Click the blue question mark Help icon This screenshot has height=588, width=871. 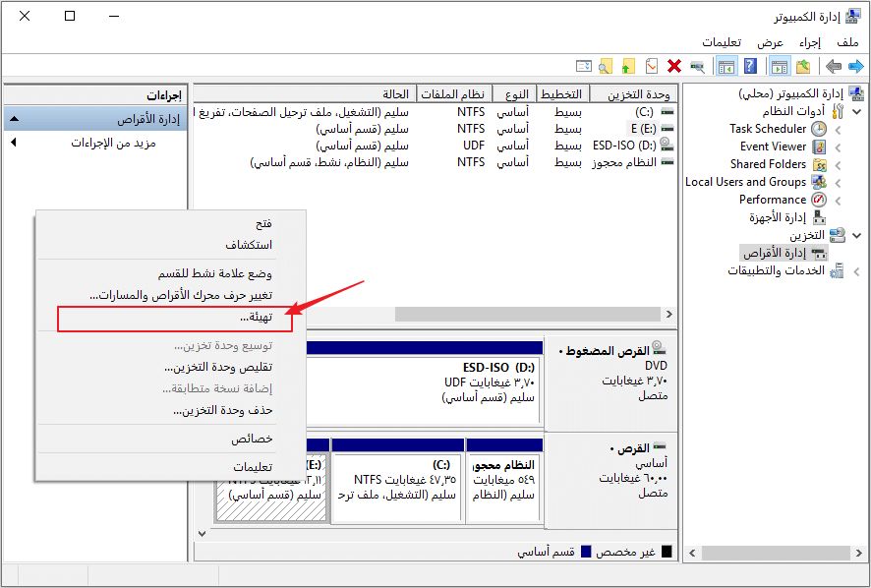[x=750, y=67]
